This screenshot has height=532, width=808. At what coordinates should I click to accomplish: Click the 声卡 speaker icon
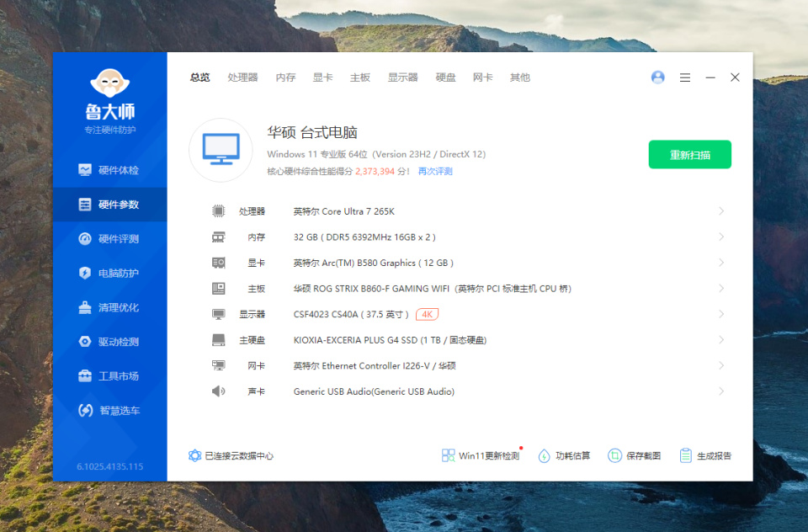point(219,391)
